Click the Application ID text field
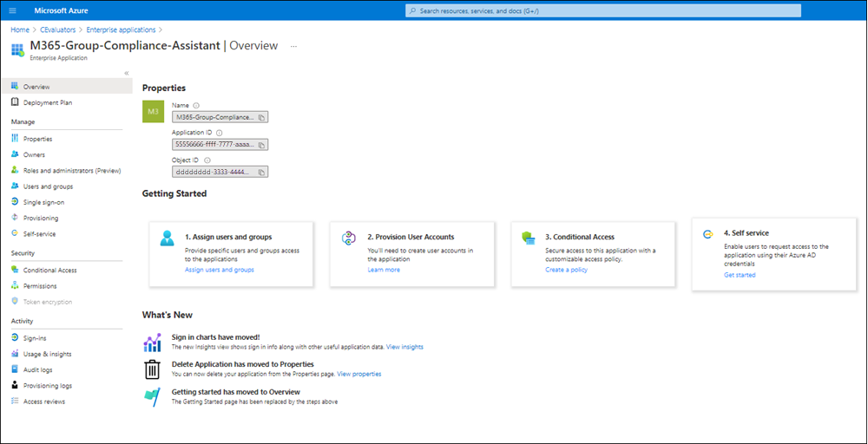The width and height of the screenshot is (868, 444). tap(220, 144)
